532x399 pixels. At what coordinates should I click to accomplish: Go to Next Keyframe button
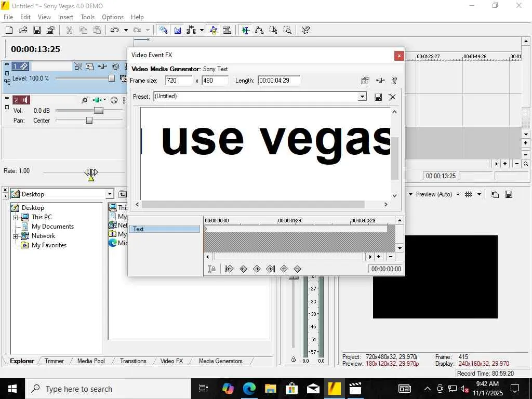[x=257, y=269]
